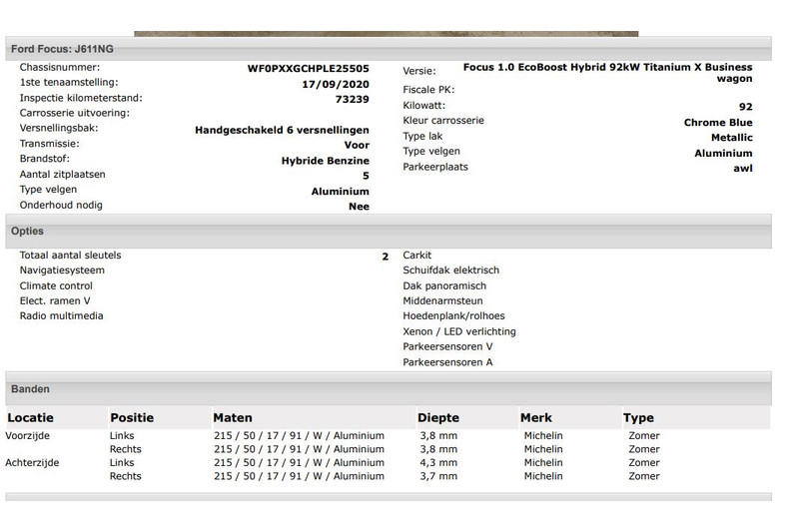Viewport: 799px width, 532px height.
Task: Click the Diepte column header
Action: tap(438, 417)
